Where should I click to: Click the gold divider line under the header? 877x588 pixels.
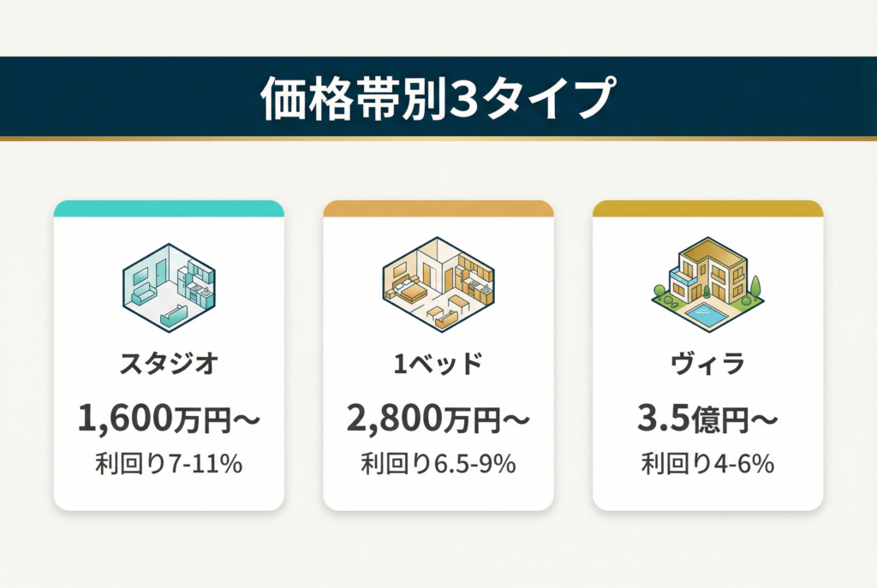438,138
